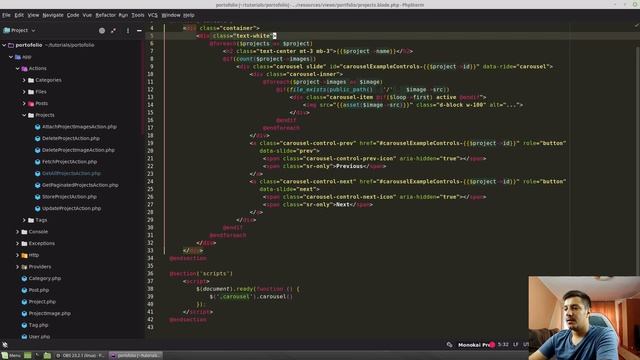
Task: Click the locate/select opened file icon
Action: (102, 31)
